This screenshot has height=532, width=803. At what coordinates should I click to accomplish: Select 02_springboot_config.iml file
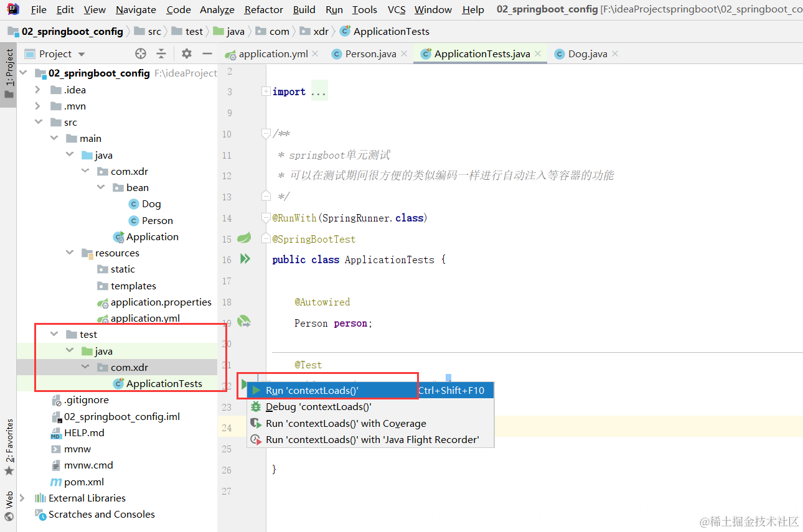tap(115, 417)
